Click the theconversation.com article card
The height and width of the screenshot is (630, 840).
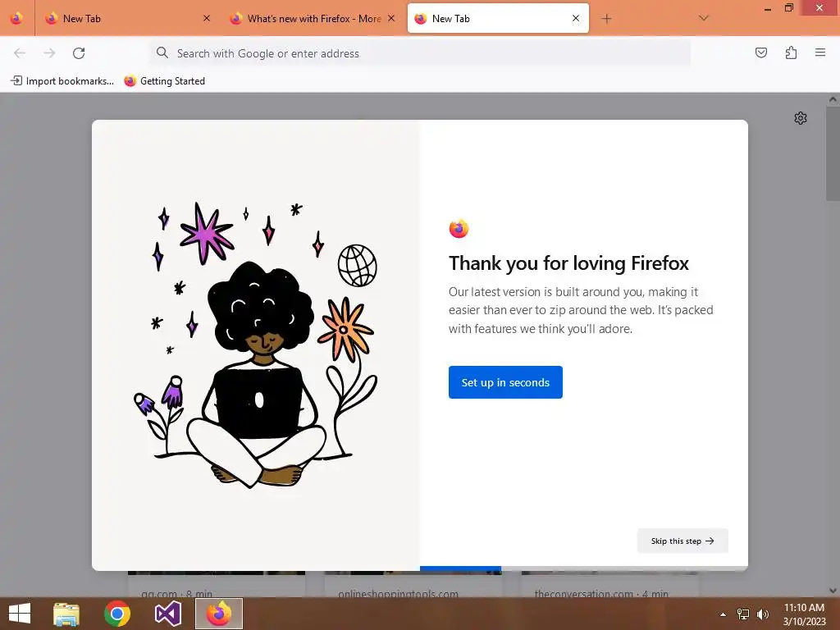click(609, 584)
